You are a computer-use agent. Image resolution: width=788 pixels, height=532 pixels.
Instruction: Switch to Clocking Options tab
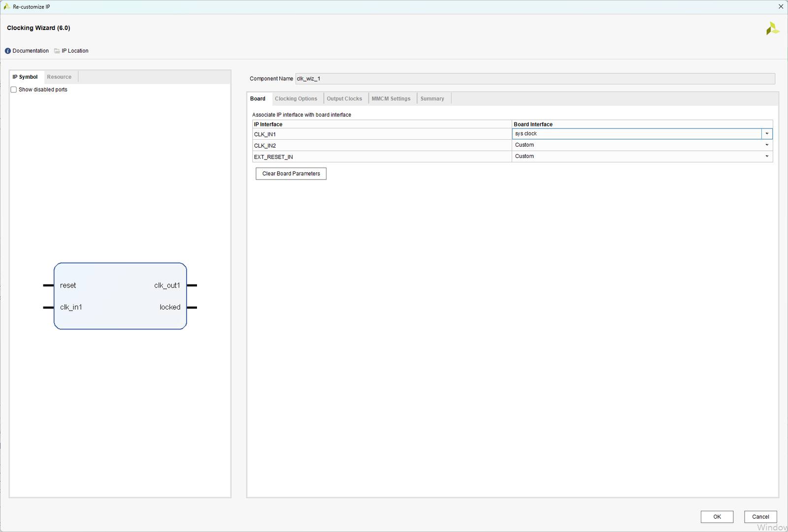tap(296, 99)
